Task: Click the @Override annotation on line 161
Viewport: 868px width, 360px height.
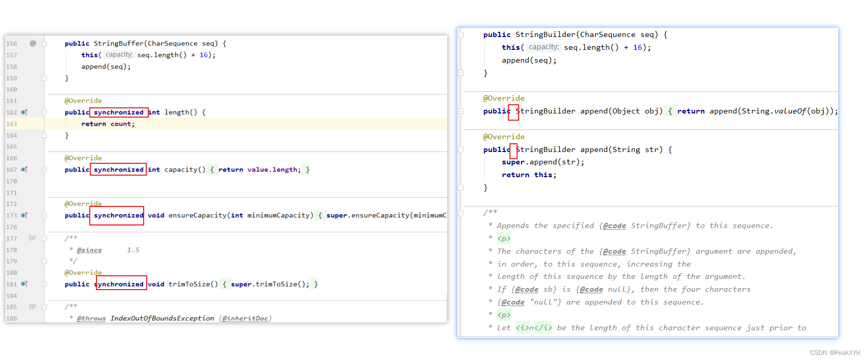Action: click(83, 101)
